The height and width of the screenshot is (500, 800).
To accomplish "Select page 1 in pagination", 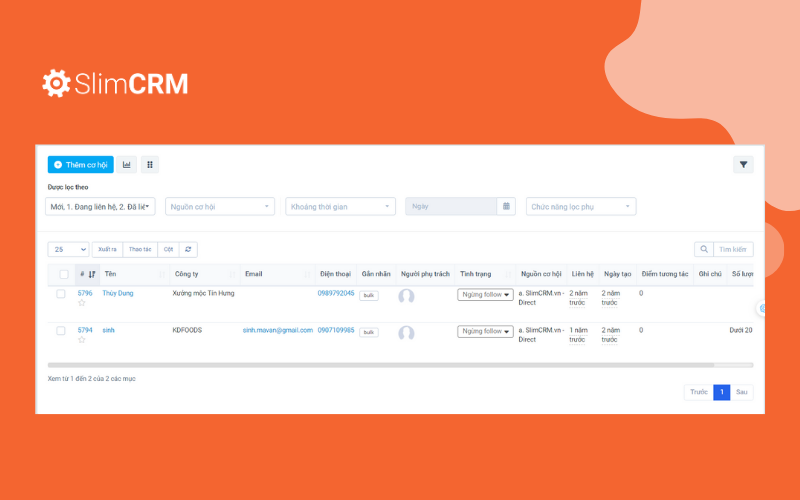I will click(721, 392).
